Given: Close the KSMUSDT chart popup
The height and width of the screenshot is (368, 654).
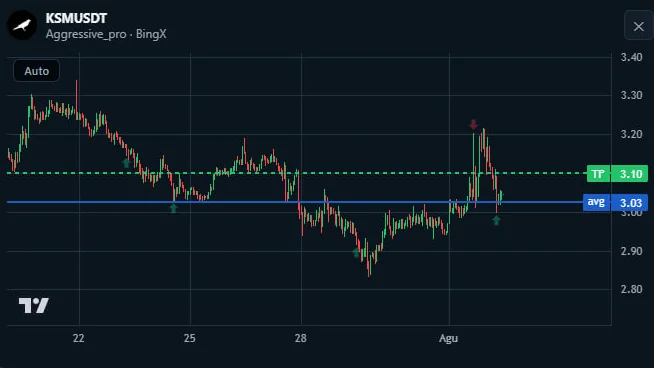Looking at the screenshot, I should click(639, 26).
